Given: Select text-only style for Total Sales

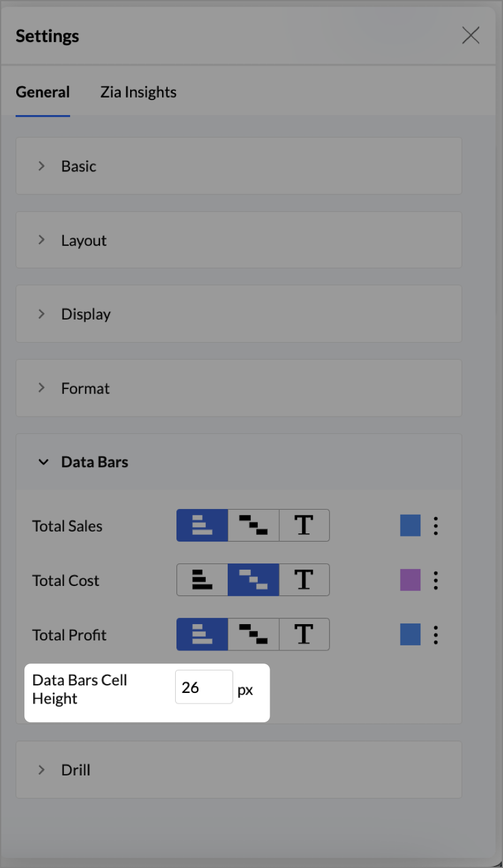Looking at the screenshot, I should click(x=304, y=525).
